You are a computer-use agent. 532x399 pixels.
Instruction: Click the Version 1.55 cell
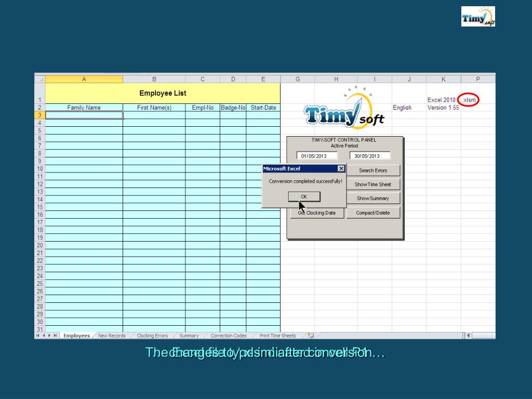click(x=443, y=108)
